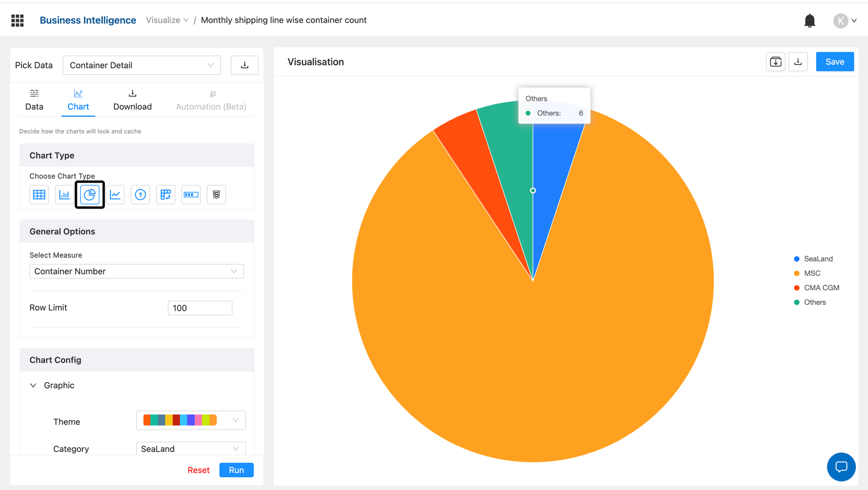Collapse the Graphic section
This screenshot has height=490, width=868.
[x=33, y=385]
